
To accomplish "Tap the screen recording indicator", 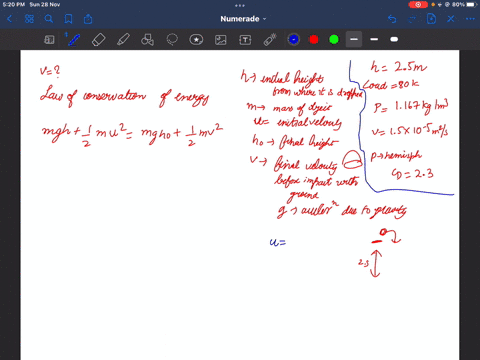I will pyautogui.click(x=418, y=5).
